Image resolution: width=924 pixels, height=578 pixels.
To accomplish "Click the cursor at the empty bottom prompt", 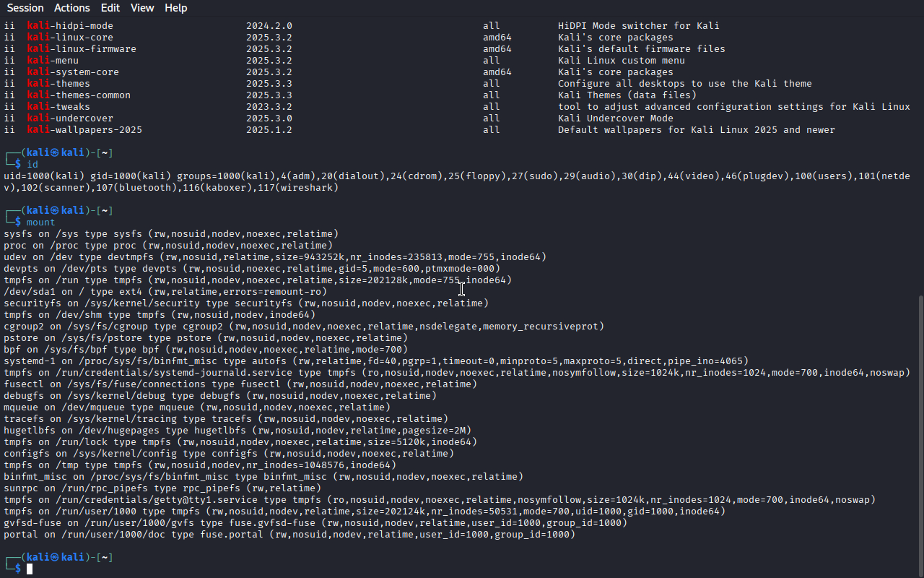I will 30,569.
